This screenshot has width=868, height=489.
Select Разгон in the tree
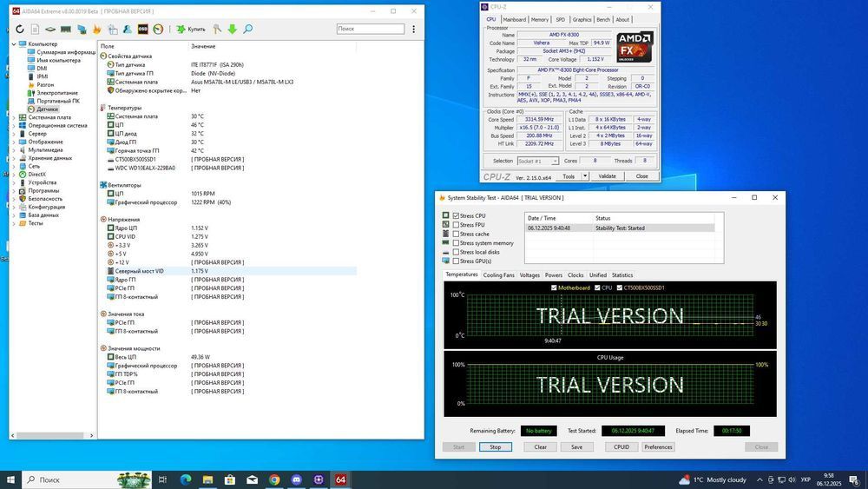(x=45, y=85)
